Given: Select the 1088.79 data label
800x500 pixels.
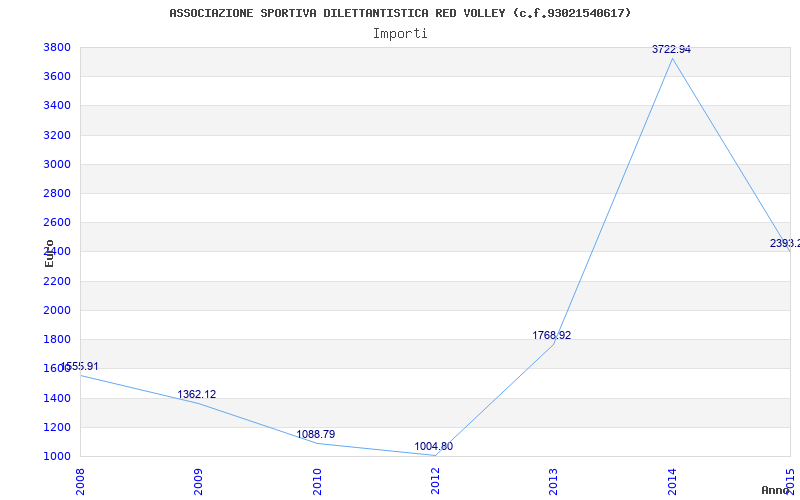Looking at the screenshot, I should pyautogui.click(x=316, y=434).
